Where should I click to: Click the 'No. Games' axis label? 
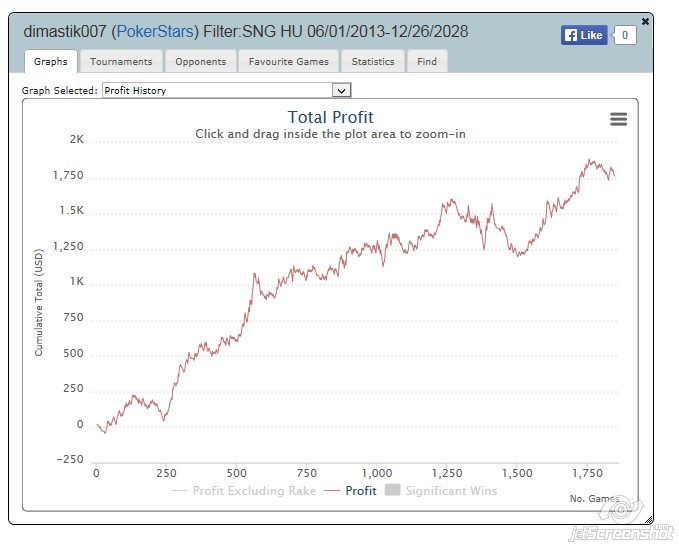coord(594,498)
